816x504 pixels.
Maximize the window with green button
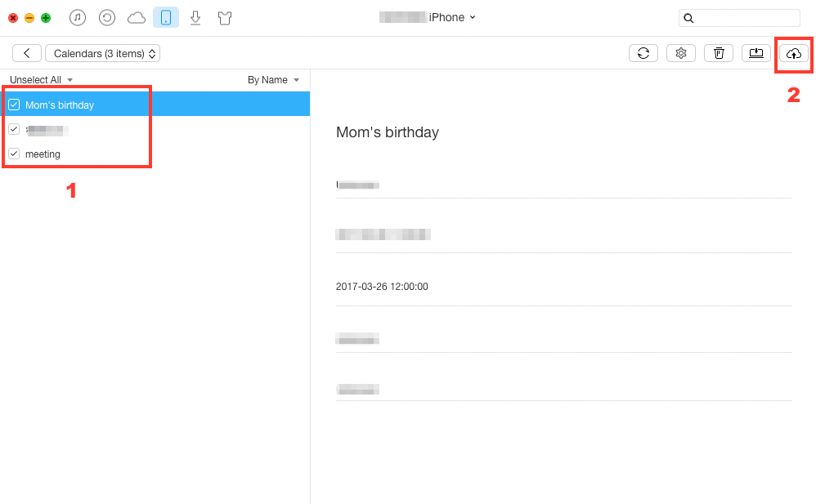tap(46, 18)
